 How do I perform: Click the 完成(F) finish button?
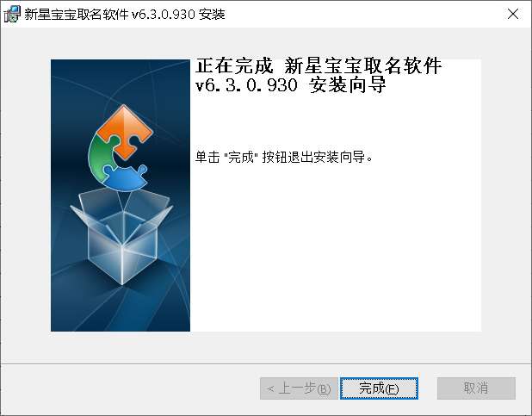[379, 388]
